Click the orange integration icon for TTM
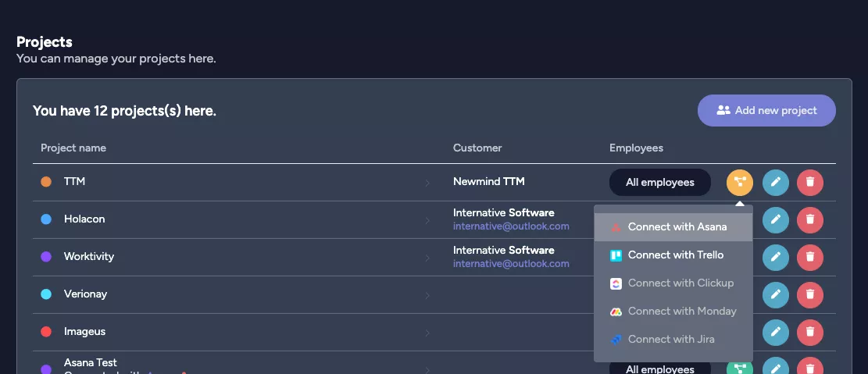868x374 pixels. click(739, 182)
